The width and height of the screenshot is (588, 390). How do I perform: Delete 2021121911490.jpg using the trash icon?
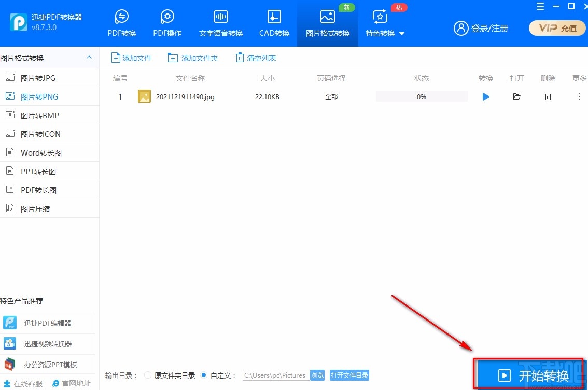(548, 96)
